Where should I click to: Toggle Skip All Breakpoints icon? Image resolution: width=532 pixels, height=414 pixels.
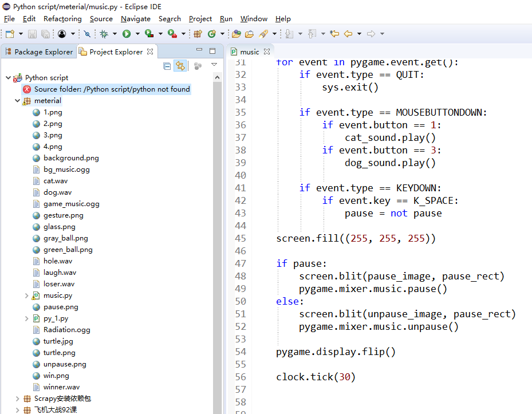87,34
